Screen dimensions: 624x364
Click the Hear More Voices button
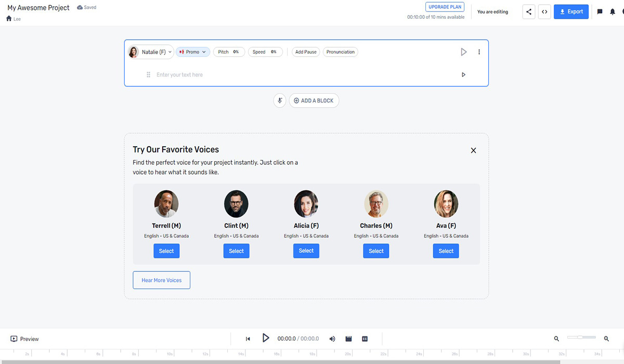tap(161, 280)
